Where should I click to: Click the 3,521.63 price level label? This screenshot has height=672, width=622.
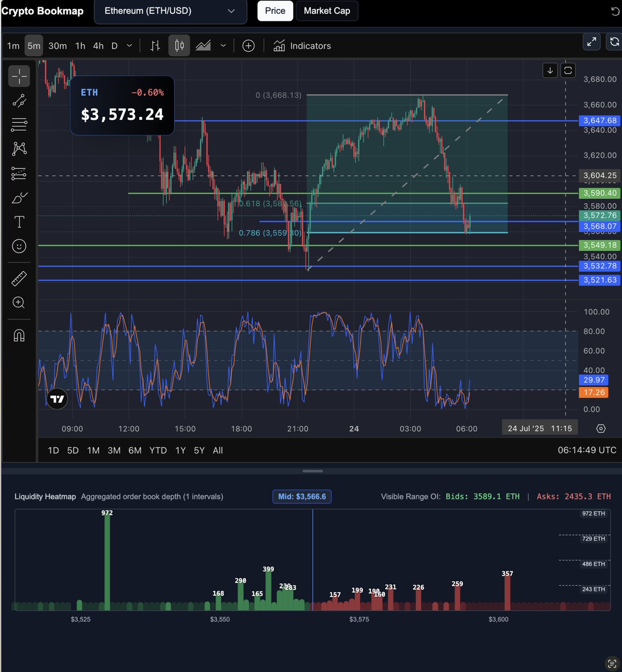click(600, 280)
